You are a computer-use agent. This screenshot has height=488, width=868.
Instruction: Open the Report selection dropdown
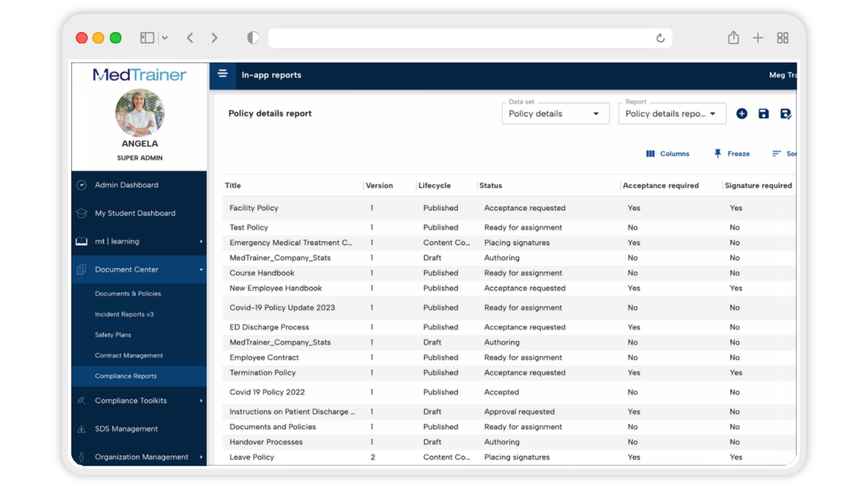672,114
